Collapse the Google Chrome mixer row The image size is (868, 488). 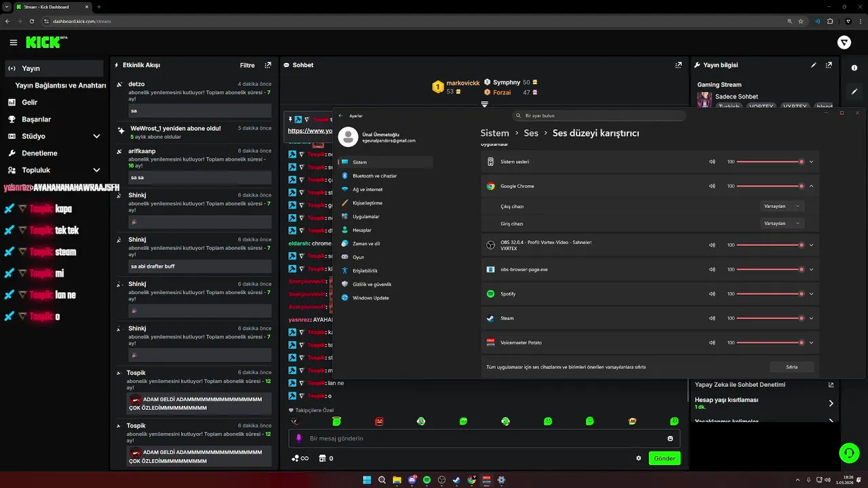(811, 186)
